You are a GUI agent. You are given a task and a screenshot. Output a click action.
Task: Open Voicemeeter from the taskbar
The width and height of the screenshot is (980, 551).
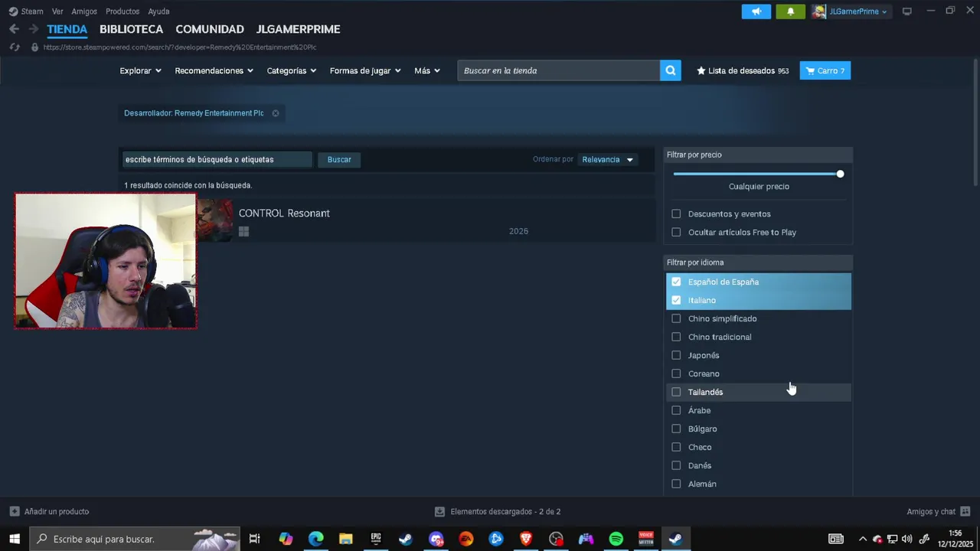[645, 539]
